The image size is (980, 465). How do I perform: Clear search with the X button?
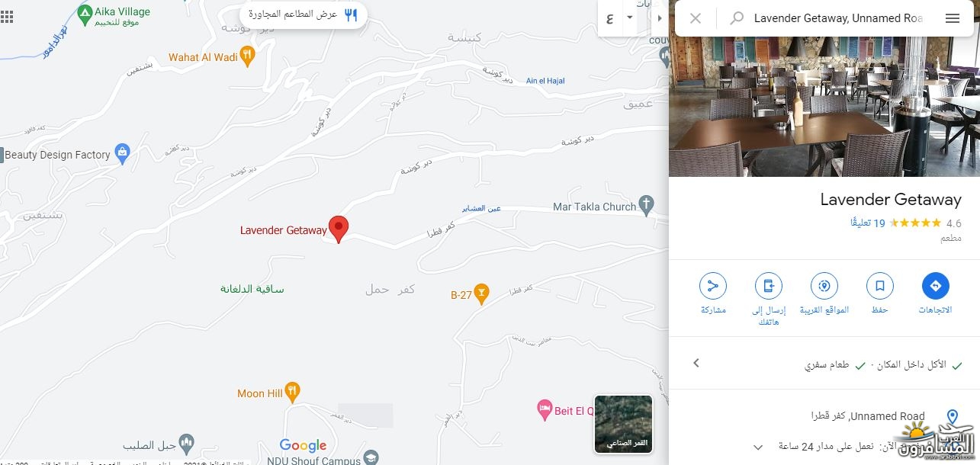click(x=696, y=18)
